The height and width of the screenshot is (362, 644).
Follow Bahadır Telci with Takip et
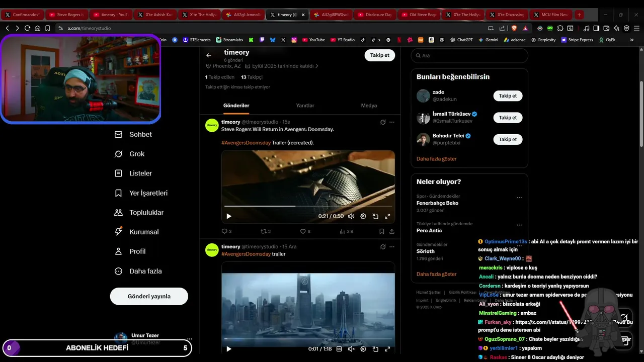[x=508, y=139]
